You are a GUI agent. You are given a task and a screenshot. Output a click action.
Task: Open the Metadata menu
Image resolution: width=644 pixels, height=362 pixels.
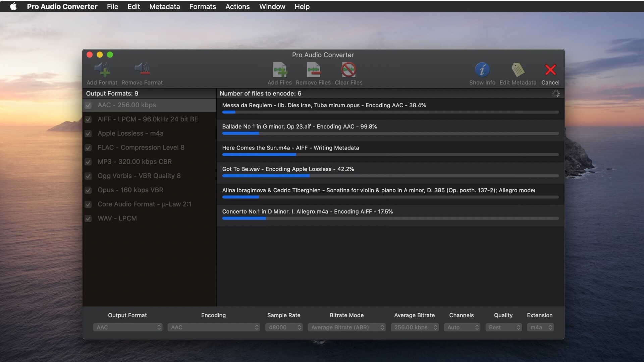pyautogui.click(x=164, y=6)
